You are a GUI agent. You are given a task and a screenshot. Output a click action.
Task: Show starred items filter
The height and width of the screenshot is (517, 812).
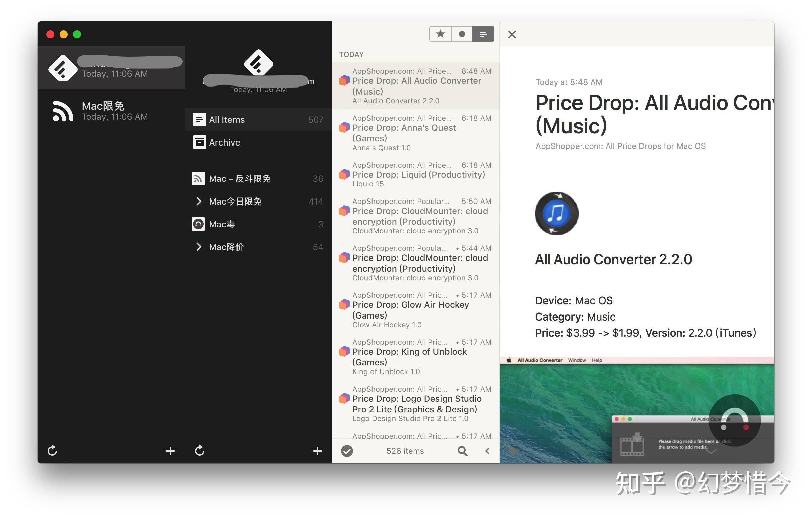point(441,34)
